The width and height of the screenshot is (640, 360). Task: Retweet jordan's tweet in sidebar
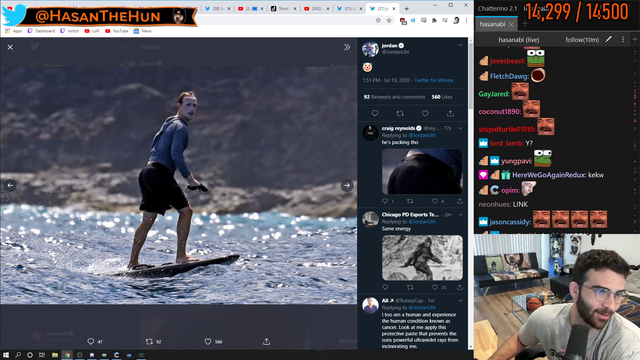click(x=400, y=113)
